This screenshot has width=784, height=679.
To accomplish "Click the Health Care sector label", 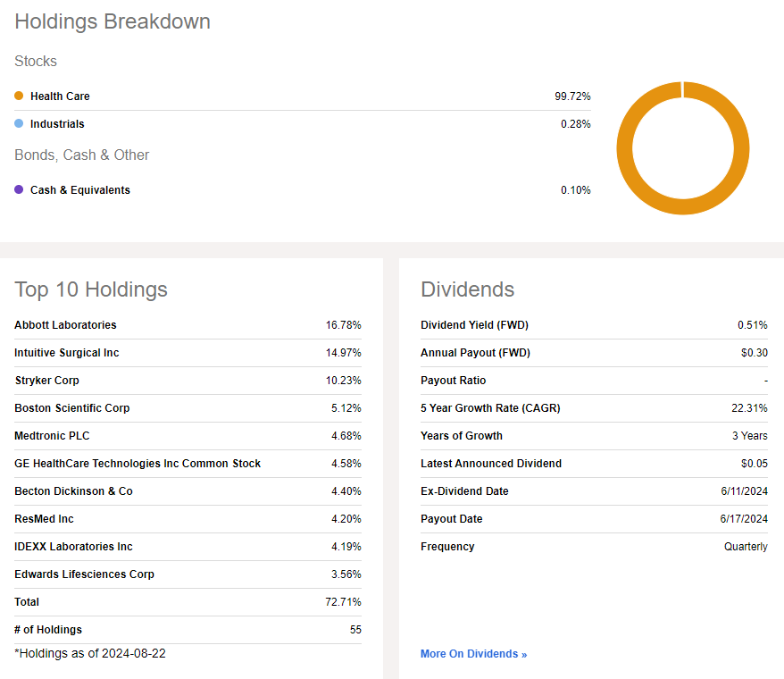I will (x=60, y=96).
